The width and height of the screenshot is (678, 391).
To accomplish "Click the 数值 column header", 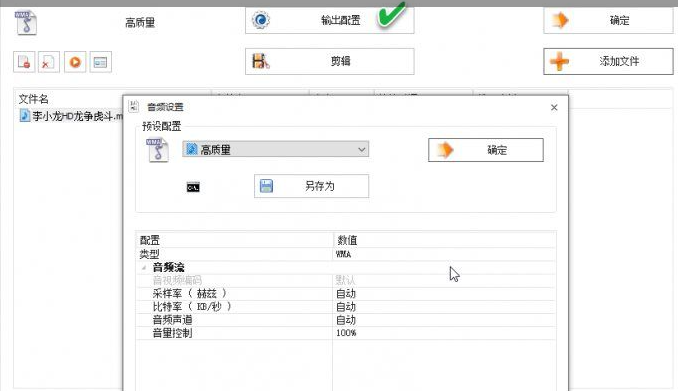I will coord(444,240).
